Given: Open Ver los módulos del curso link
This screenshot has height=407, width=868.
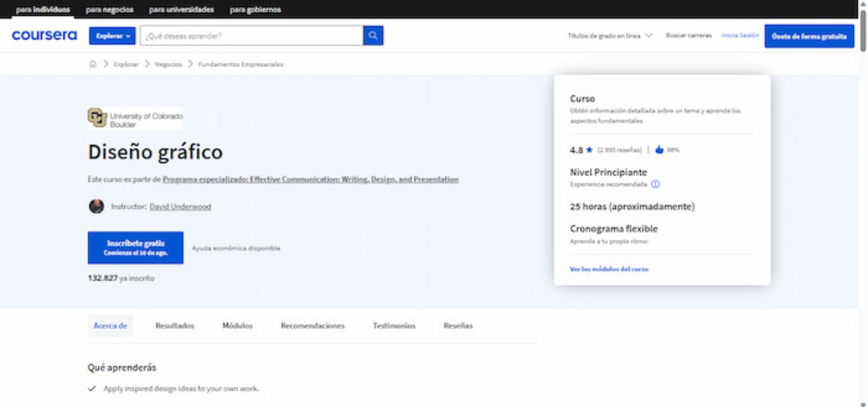Looking at the screenshot, I should (609, 269).
